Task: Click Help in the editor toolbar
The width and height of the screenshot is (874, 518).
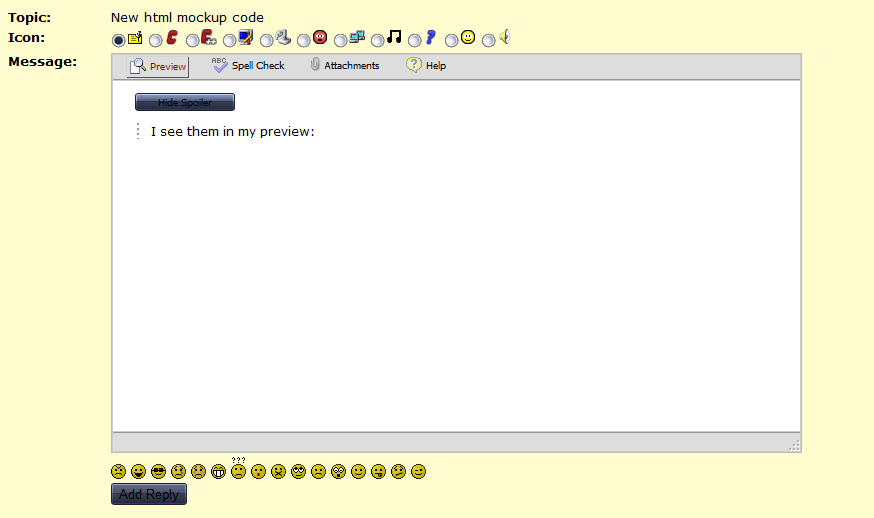Action: pos(426,66)
